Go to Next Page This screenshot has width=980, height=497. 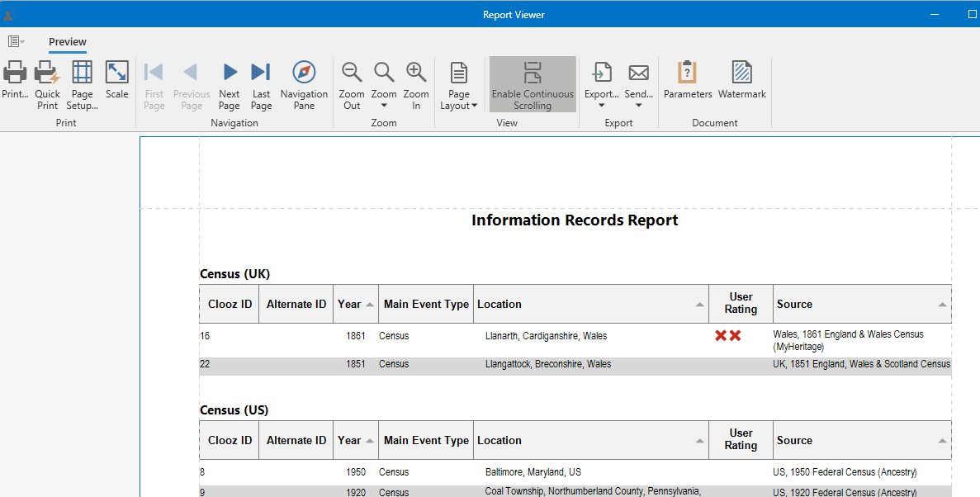230,74
